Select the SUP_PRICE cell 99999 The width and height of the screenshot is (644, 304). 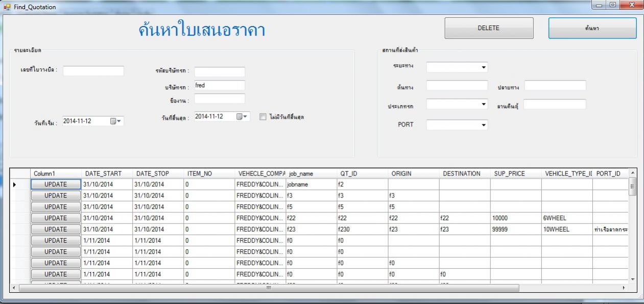[515, 229]
